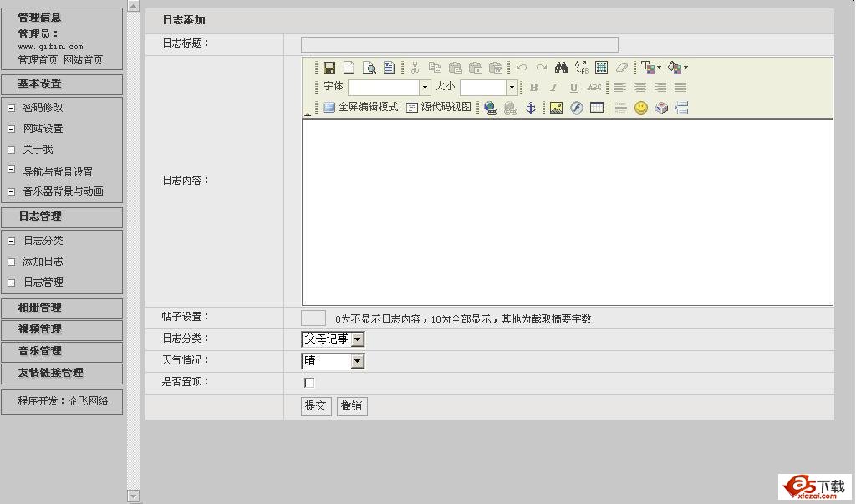Click the Anchor icon

531,108
